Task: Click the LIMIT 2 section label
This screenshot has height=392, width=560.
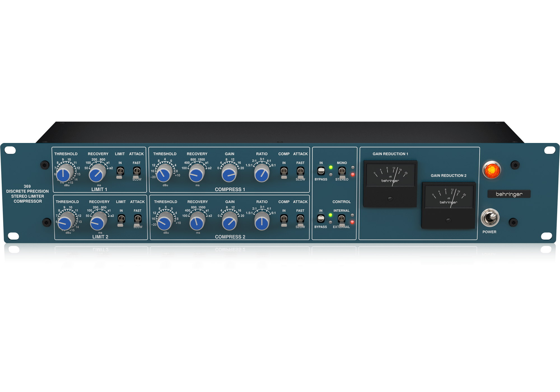Action: [x=100, y=237]
